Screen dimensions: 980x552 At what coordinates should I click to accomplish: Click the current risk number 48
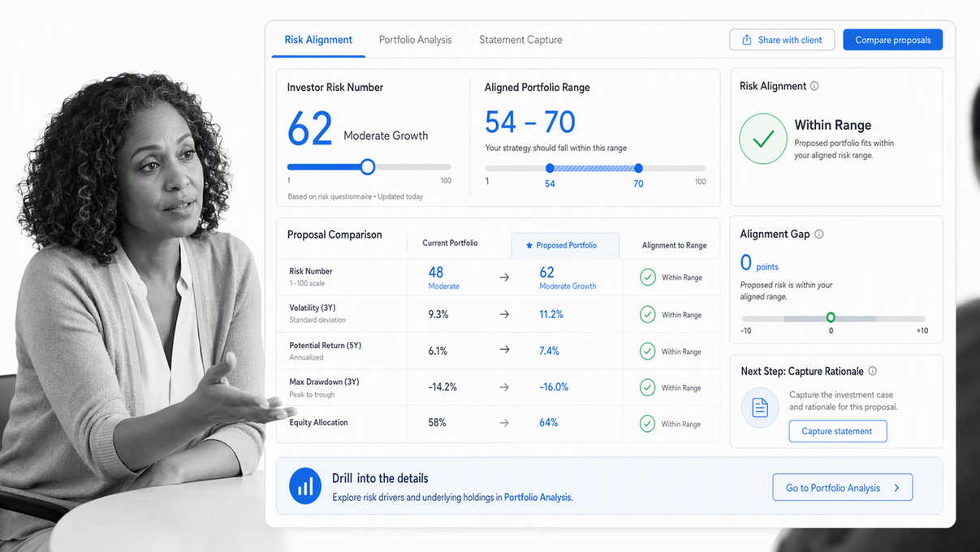(x=436, y=272)
